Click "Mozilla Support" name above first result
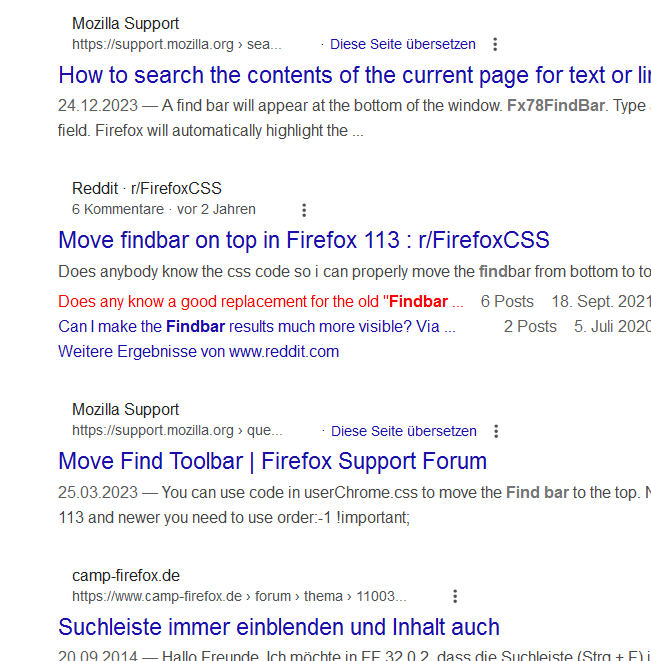This screenshot has height=661, width=651. point(125,23)
